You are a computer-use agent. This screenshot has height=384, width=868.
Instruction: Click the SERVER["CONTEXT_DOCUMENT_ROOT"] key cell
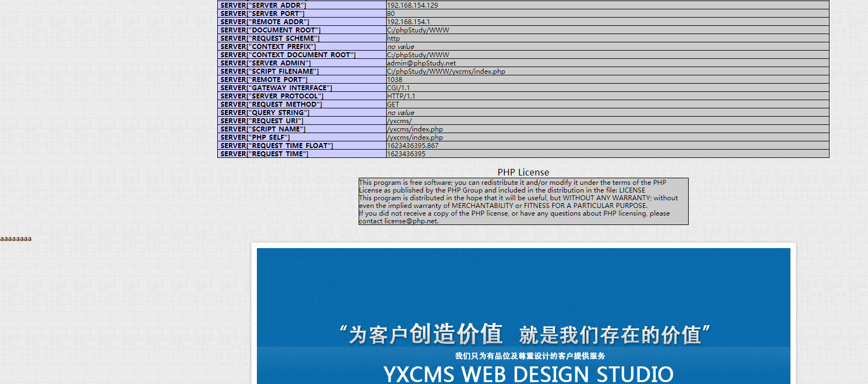point(302,54)
